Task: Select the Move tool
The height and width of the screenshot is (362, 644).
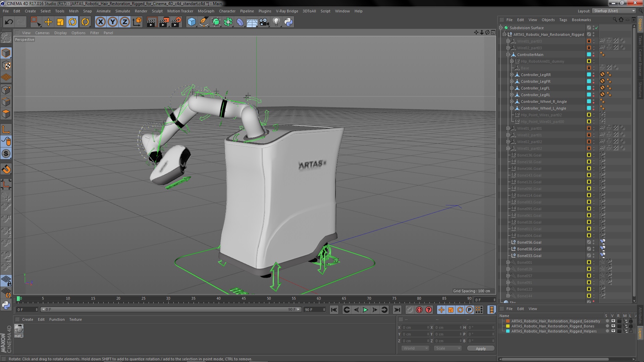Action: (48, 22)
